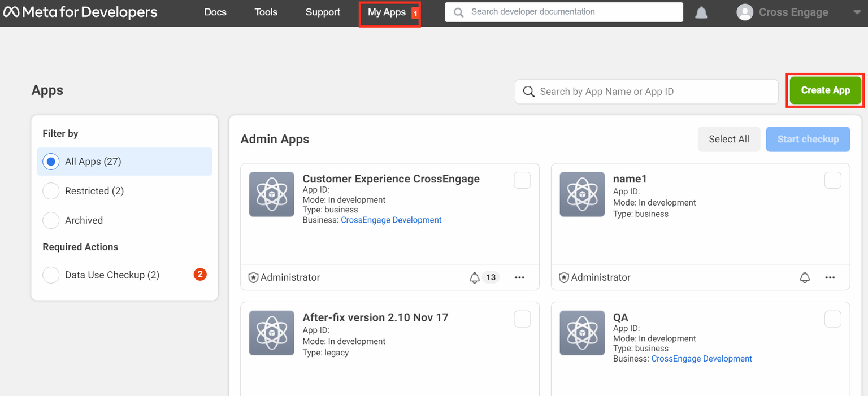Image resolution: width=868 pixels, height=396 pixels.
Task: Check the After-fix version 2.10 checkbox
Action: coord(522,319)
